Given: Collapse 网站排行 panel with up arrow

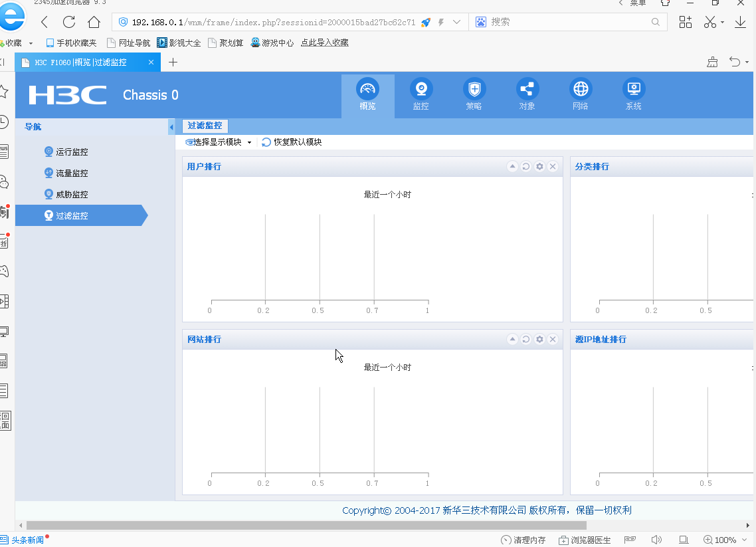Looking at the screenshot, I should click(512, 339).
